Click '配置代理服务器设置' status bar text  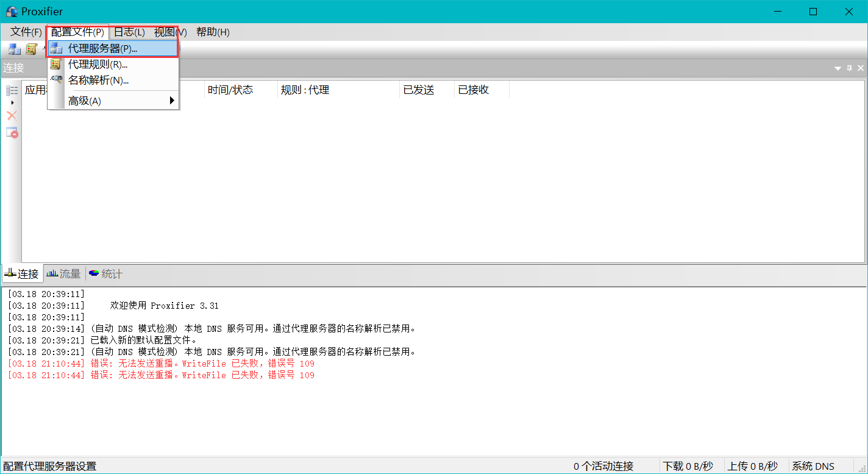(x=49, y=466)
